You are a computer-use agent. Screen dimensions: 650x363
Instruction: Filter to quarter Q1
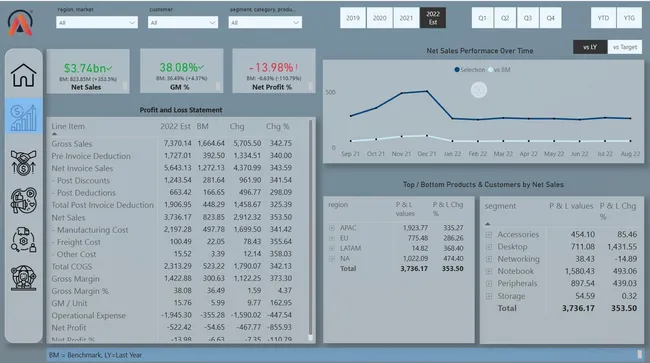coord(483,18)
